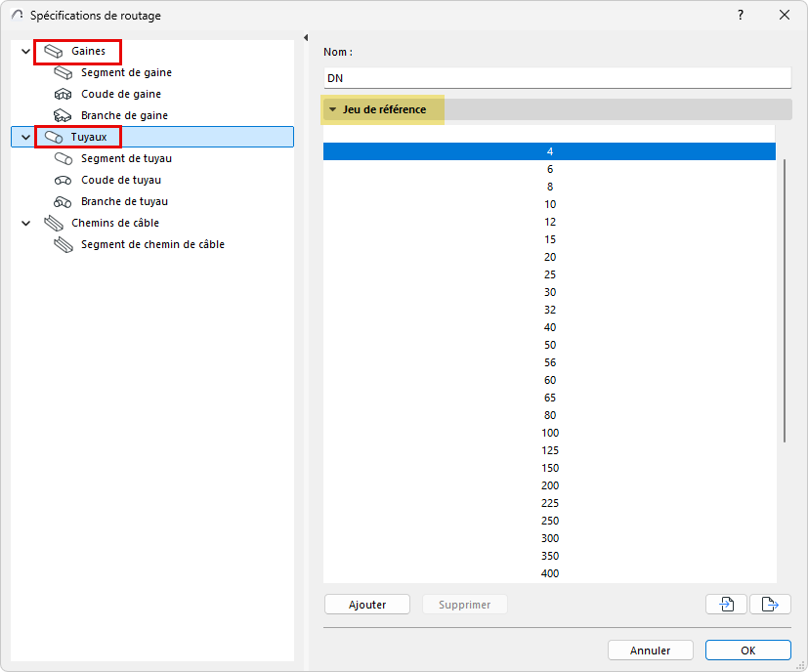The image size is (808, 672).
Task: Select value 50 in reference list
Action: [549, 345]
